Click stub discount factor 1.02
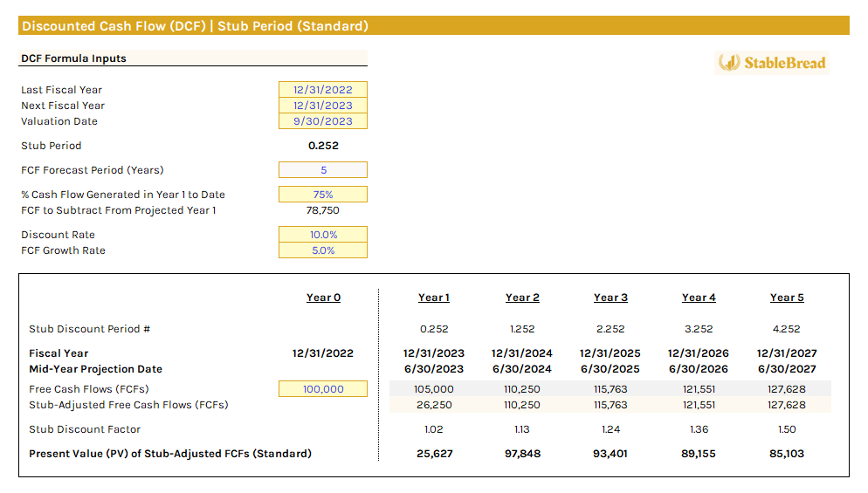Image resolution: width=868 pixels, height=493 pixels. [x=433, y=429]
